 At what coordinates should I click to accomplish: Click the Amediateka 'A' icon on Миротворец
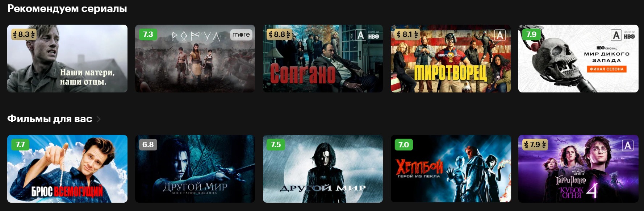click(500, 35)
